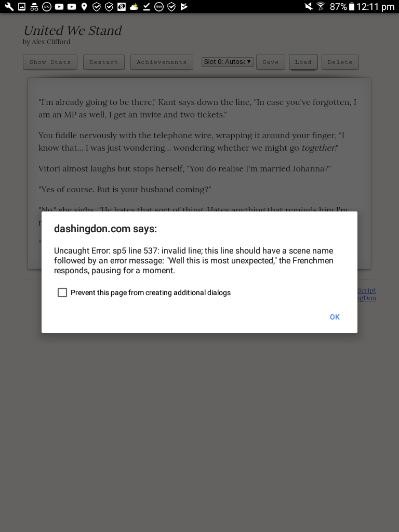Tap the muted sound status icon

(x=309, y=6)
